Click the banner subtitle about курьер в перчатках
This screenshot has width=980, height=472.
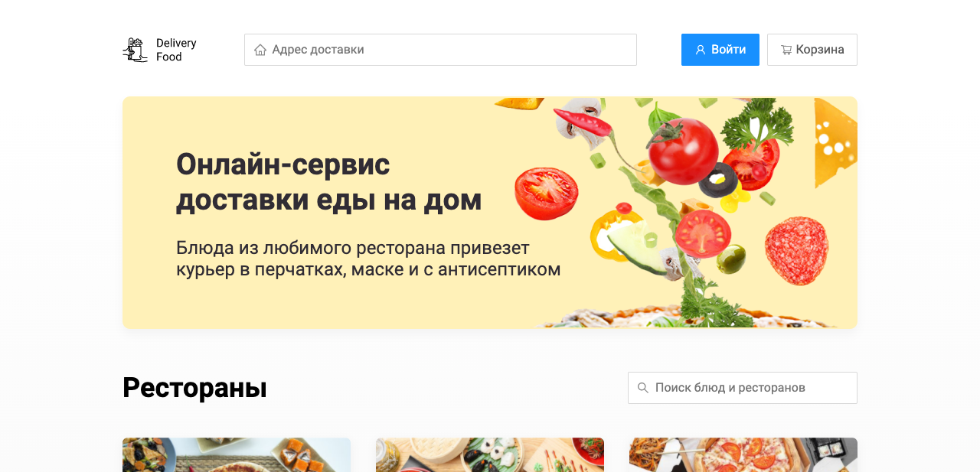pos(368,259)
